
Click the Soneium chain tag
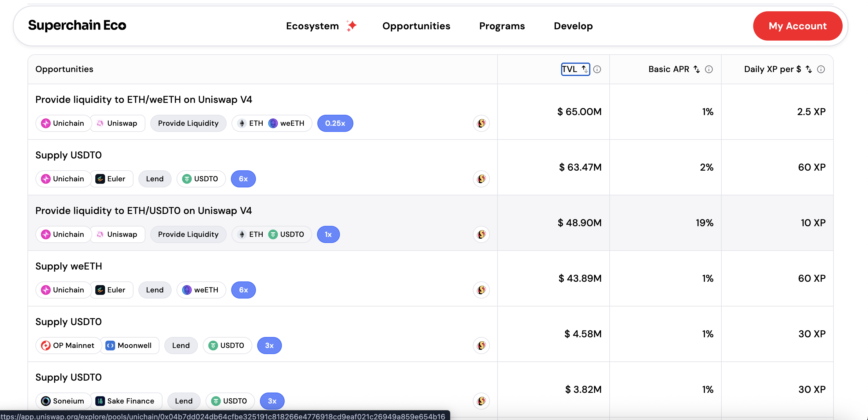[63, 401]
